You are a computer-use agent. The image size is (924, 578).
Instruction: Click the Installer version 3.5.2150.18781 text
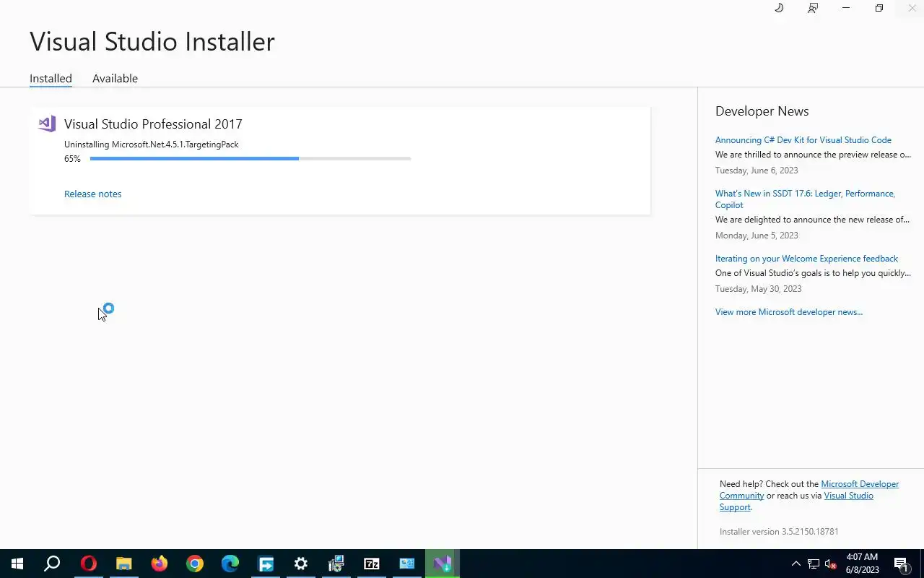pos(778,532)
